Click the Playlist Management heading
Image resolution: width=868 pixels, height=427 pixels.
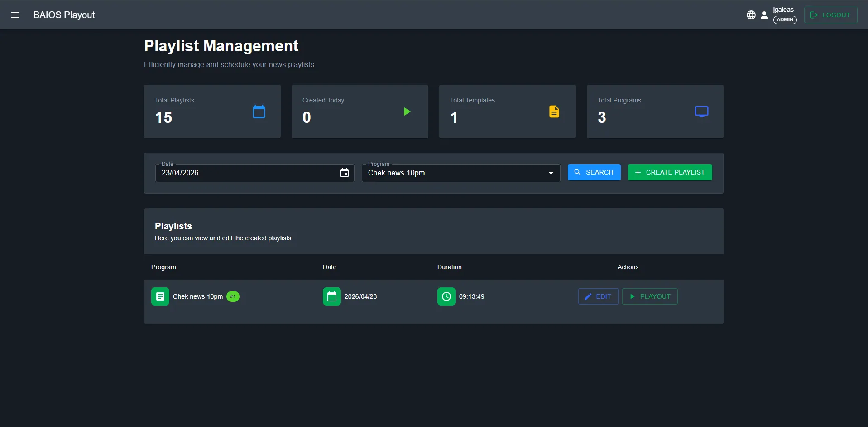[x=221, y=46]
